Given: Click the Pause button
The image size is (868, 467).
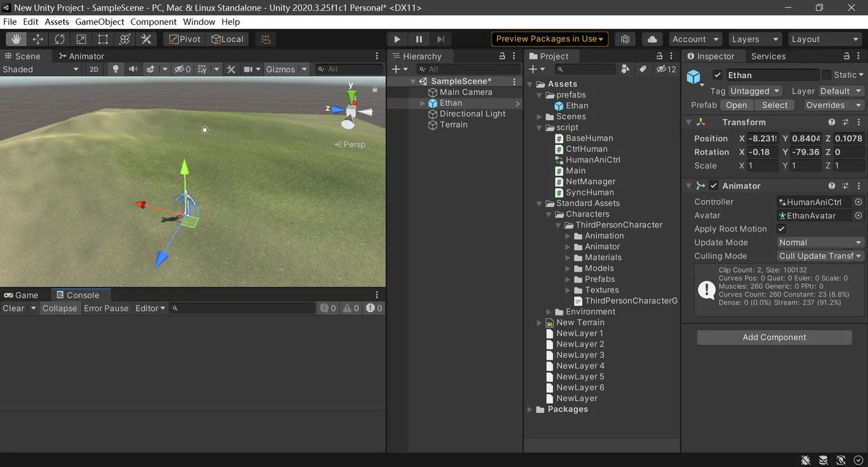Looking at the screenshot, I should click(419, 39).
